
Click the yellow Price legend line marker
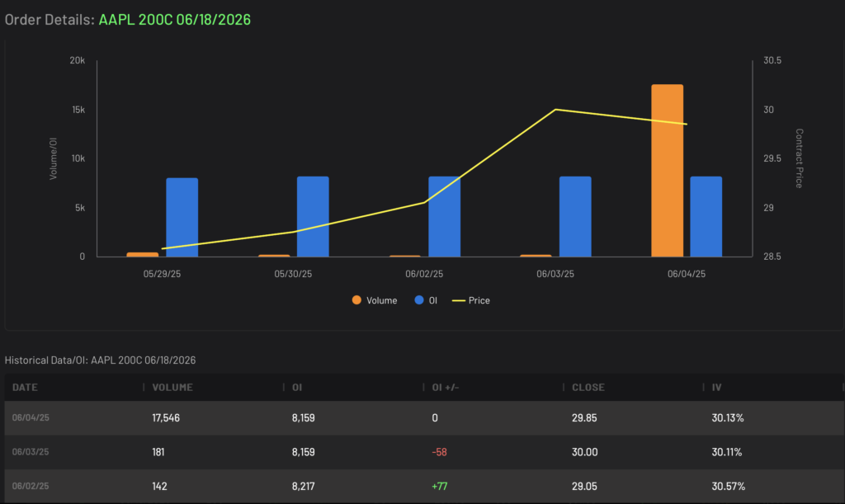click(458, 300)
